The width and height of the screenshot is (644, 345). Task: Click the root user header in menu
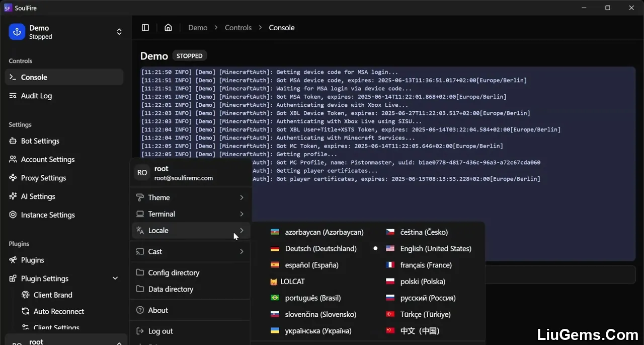(x=190, y=173)
